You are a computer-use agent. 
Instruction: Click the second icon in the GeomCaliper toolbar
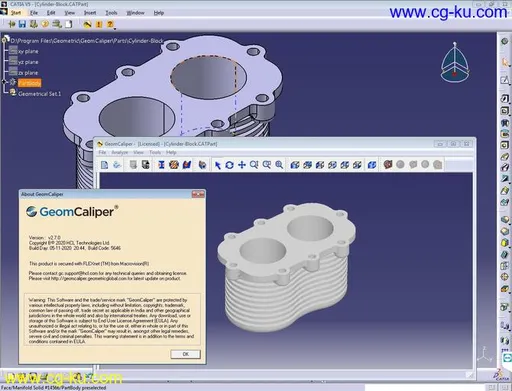click(x=117, y=165)
